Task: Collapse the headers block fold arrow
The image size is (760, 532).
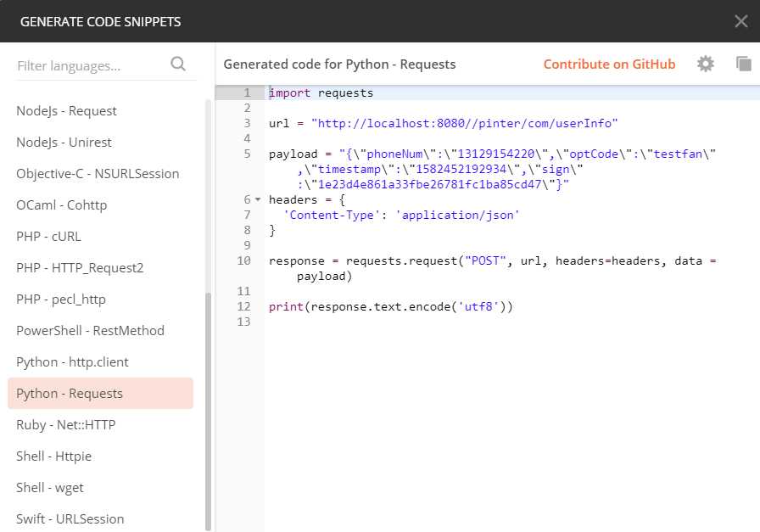Action: 258,199
